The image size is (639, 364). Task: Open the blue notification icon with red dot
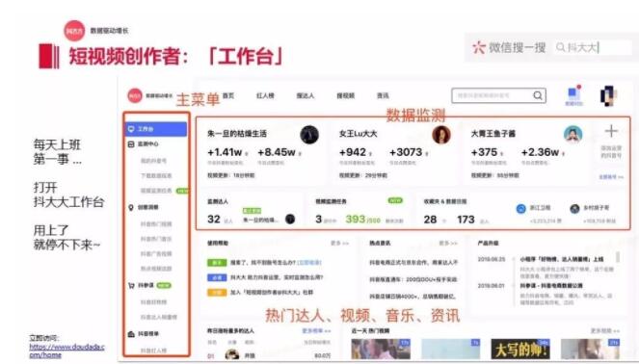574,92
